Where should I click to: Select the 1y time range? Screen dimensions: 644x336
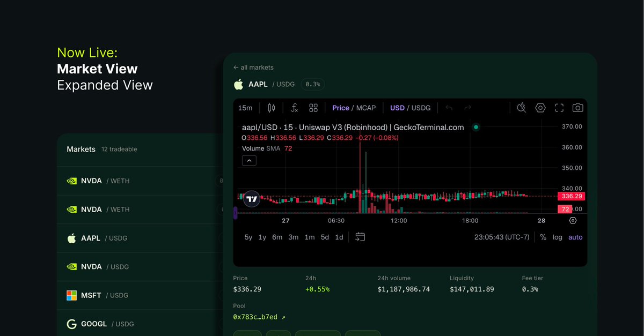coord(262,237)
